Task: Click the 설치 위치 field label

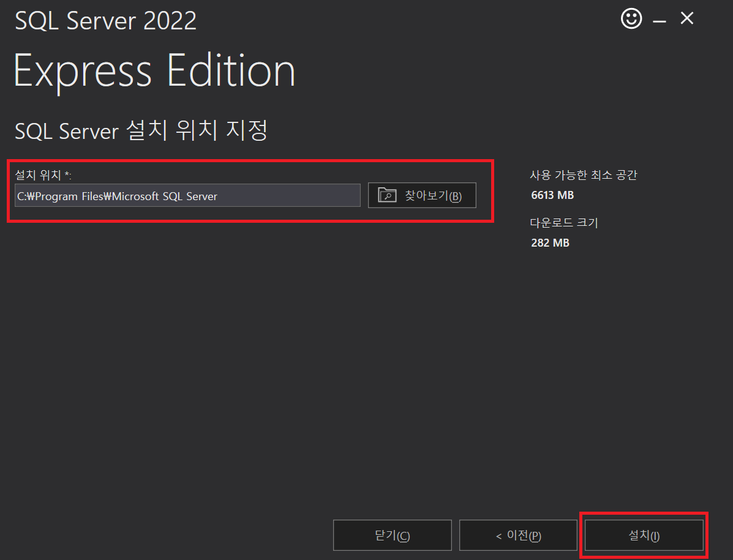Action: click(x=43, y=174)
